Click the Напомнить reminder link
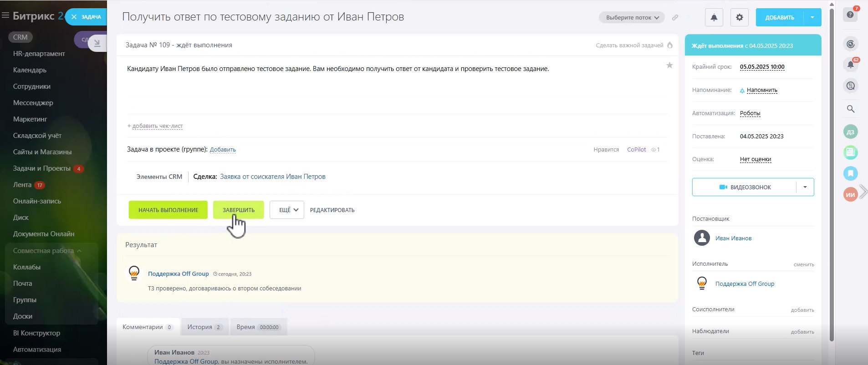 click(x=762, y=90)
